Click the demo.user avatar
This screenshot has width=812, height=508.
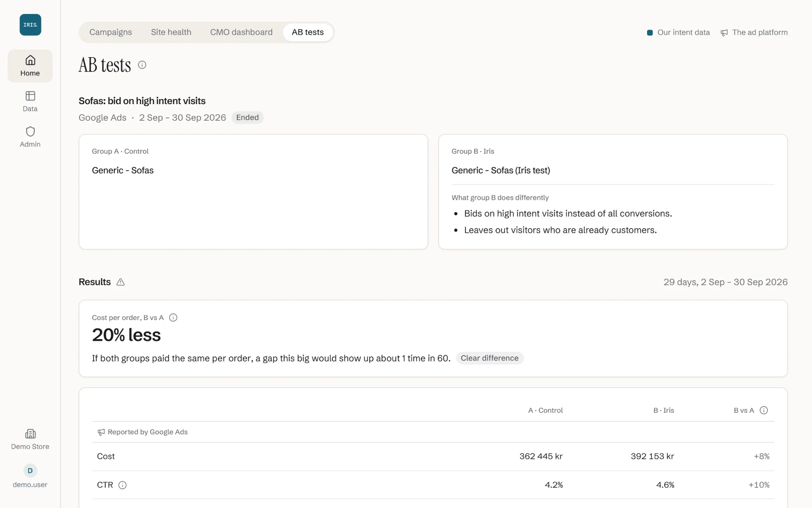[x=30, y=471]
